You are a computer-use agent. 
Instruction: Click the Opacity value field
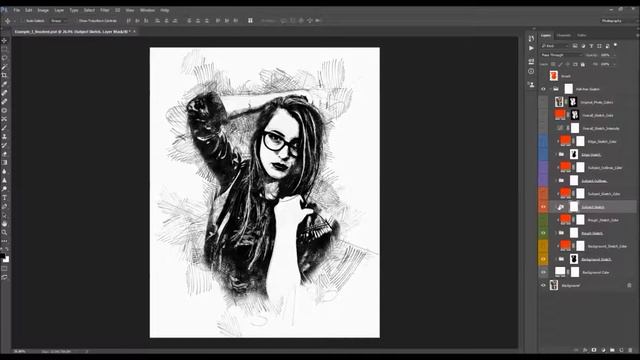tap(605, 55)
